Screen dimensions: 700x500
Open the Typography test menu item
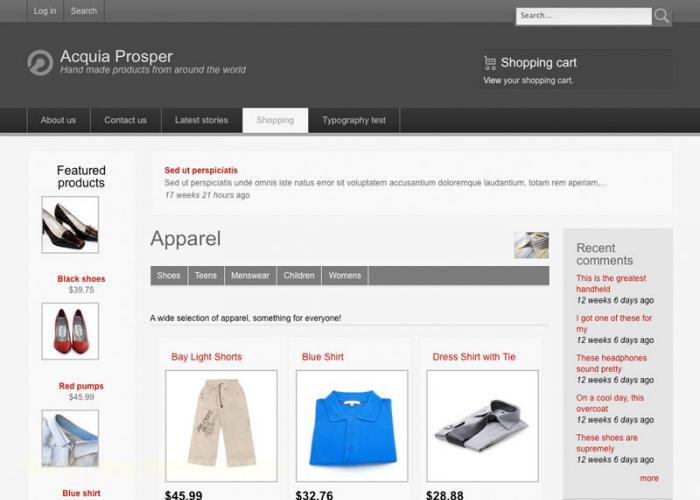tap(354, 120)
